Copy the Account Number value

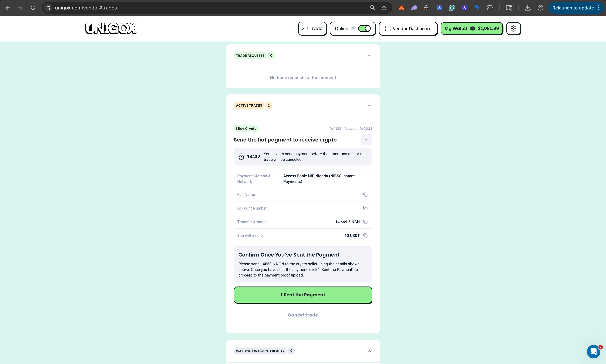[365, 208]
